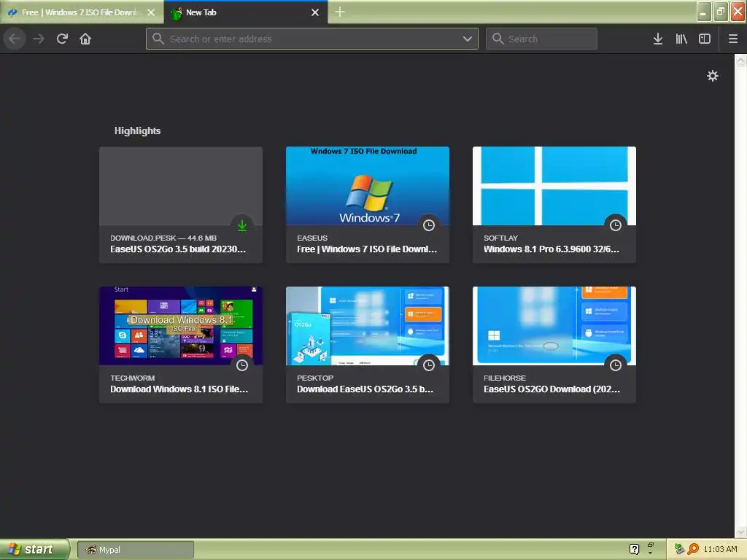The image size is (747, 560).
Task: Open the FILEHORSE EaseUS OS2GO thumbnail
Action: (x=554, y=326)
